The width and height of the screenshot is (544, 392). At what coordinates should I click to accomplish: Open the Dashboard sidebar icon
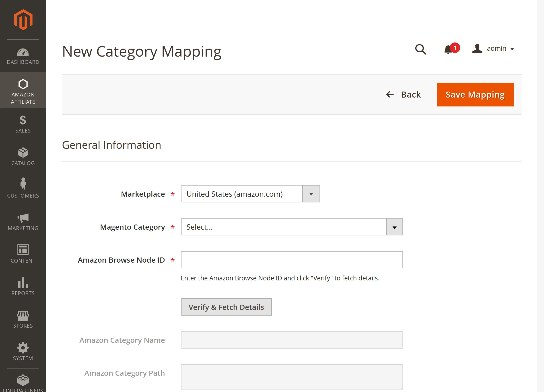(x=23, y=53)
